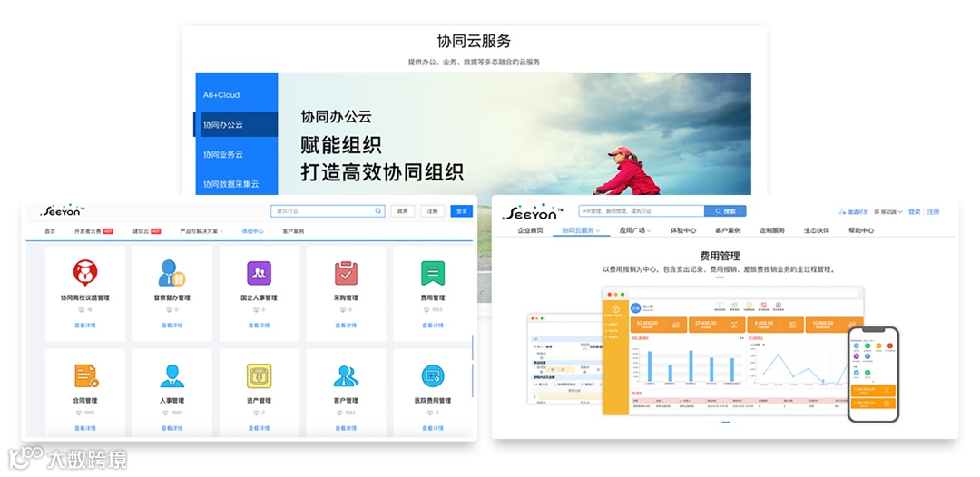Click the search magnifier in the left window
Screen dimensions: 980x477
tap(378, 211)
